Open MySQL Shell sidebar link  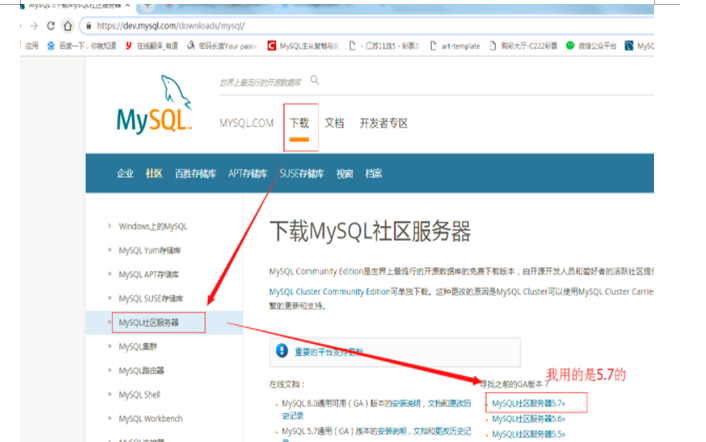pyautogui.click(x=140, y=395)
